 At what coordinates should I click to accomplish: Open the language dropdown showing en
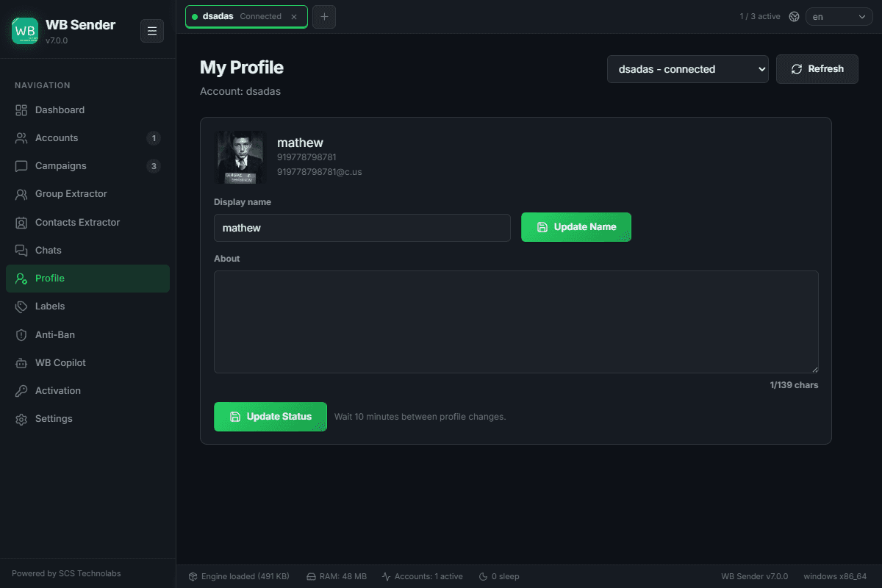point(839,16)
